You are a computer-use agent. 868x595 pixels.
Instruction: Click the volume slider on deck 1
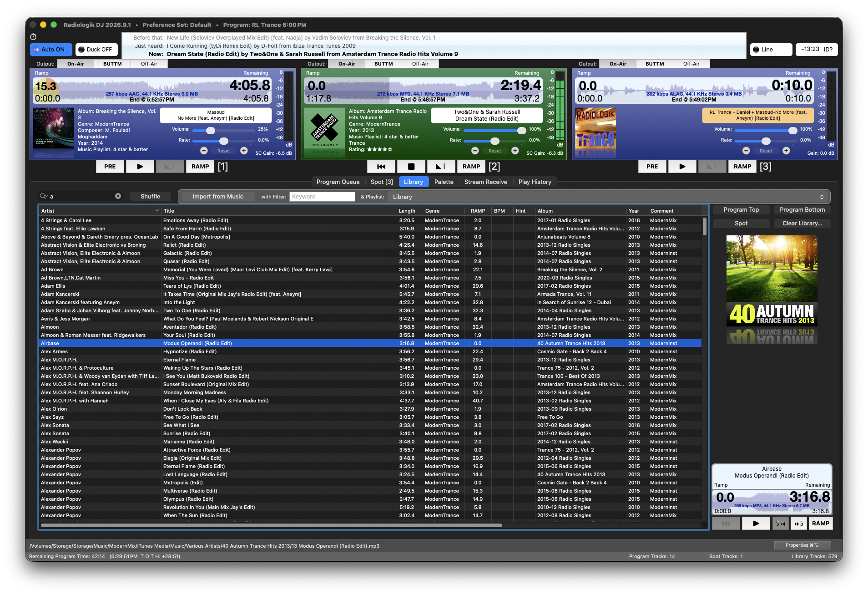(224, 131)
